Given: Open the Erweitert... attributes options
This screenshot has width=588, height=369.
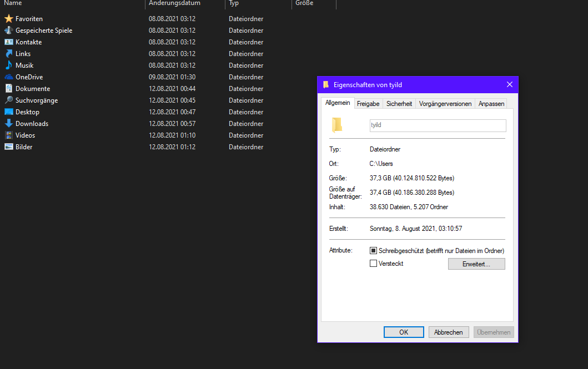Looking at the screenshot, I should coord(476,264).
